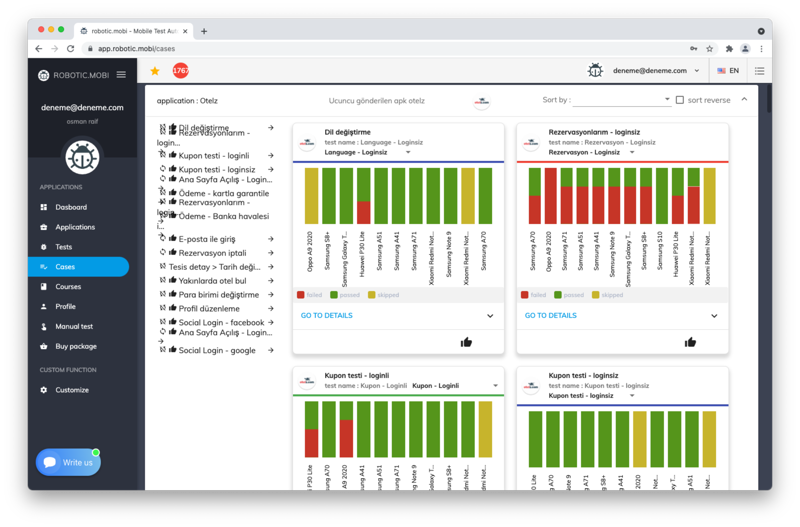800x527 pixels.
Task: Click the yellow star favorites icon
Action: (155, 71)
